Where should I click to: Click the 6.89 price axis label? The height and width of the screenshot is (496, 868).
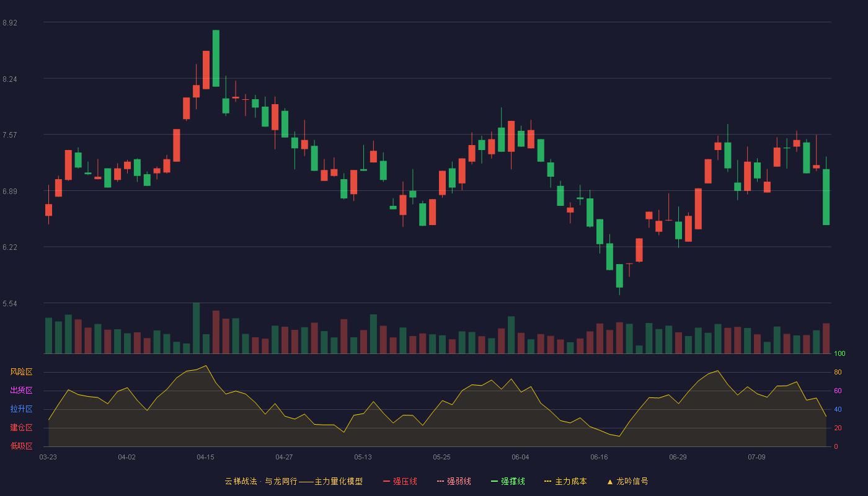tap(10, 192)
